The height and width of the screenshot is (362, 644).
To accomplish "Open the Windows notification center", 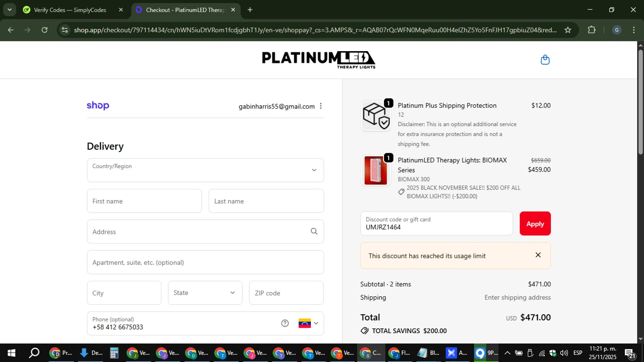I will pyautogui.click(x=630, y=353).
